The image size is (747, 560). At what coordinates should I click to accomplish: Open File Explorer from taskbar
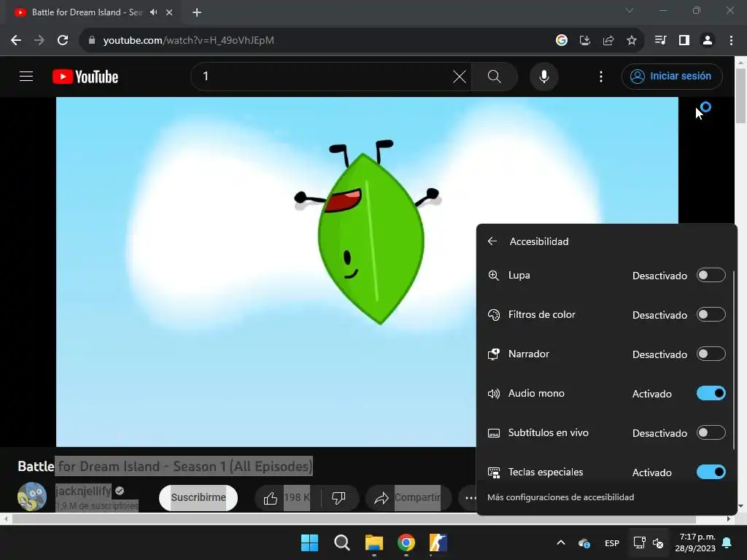pos(374,542)
